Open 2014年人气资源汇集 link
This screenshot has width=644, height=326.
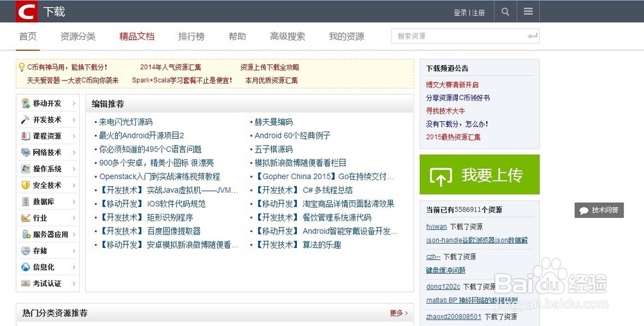click(x=171, y=67)
